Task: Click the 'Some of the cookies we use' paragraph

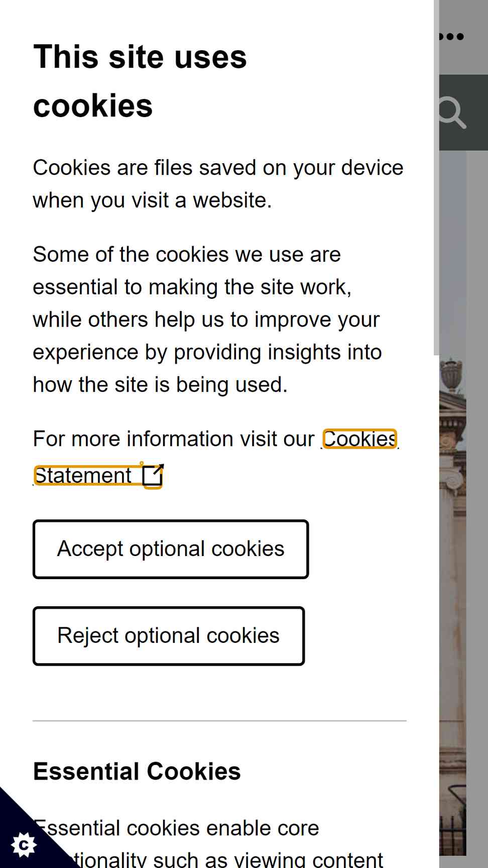Action: [207, 319]
